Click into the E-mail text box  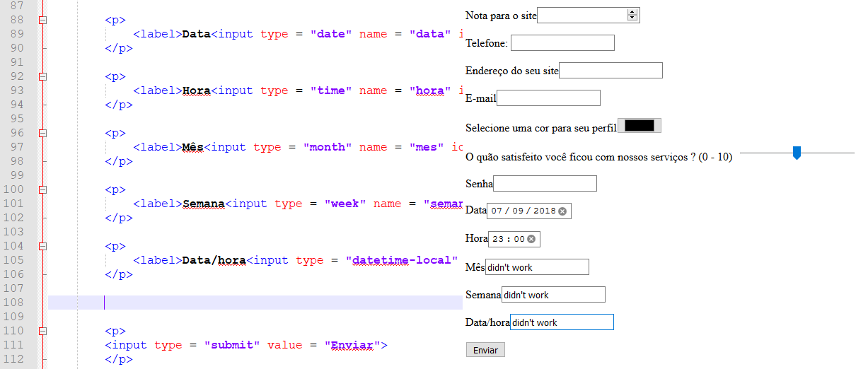coord(548,98)
